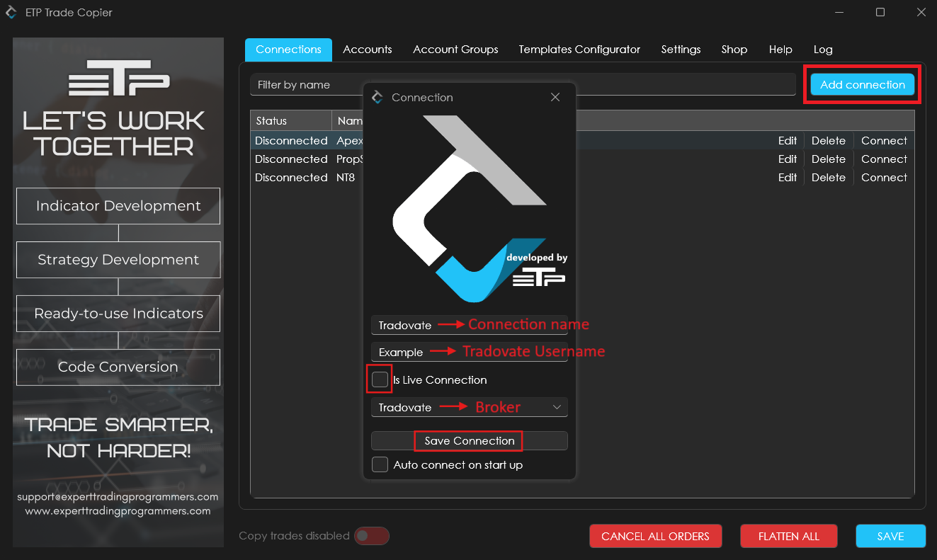Close the Connection dialog
Image resolution: width=937 pixels, height=560 pixels.
(x=555, y=97)
